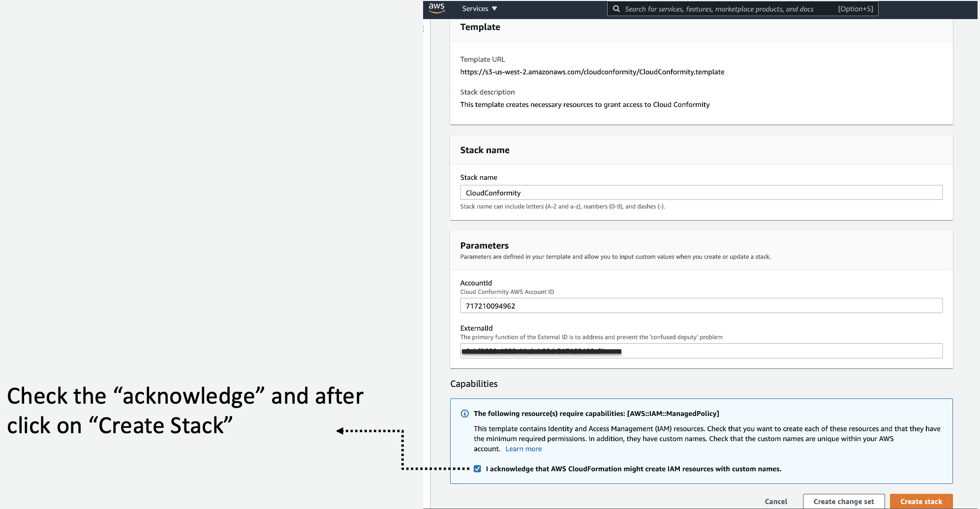
Task: Click Cancel to abort stack creation
Action: click(776, 501)
